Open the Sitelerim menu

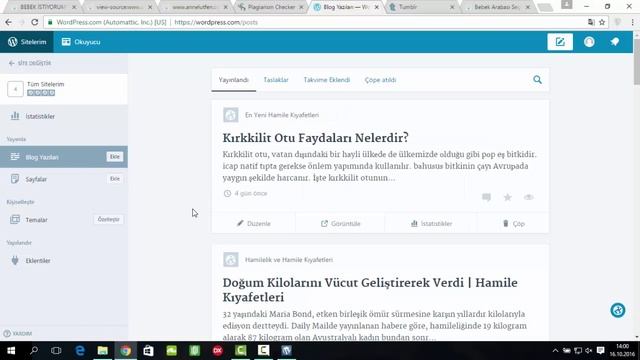(x=27, y=42)
